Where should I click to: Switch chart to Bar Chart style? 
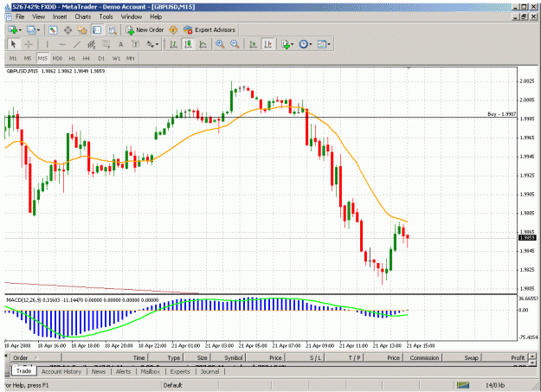coord(173,44)
